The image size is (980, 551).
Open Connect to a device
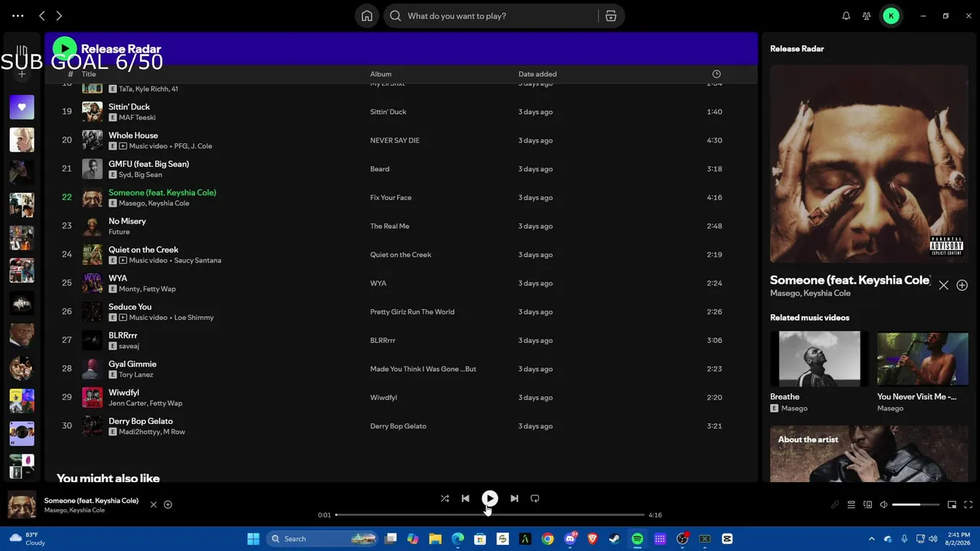point(867,505)
